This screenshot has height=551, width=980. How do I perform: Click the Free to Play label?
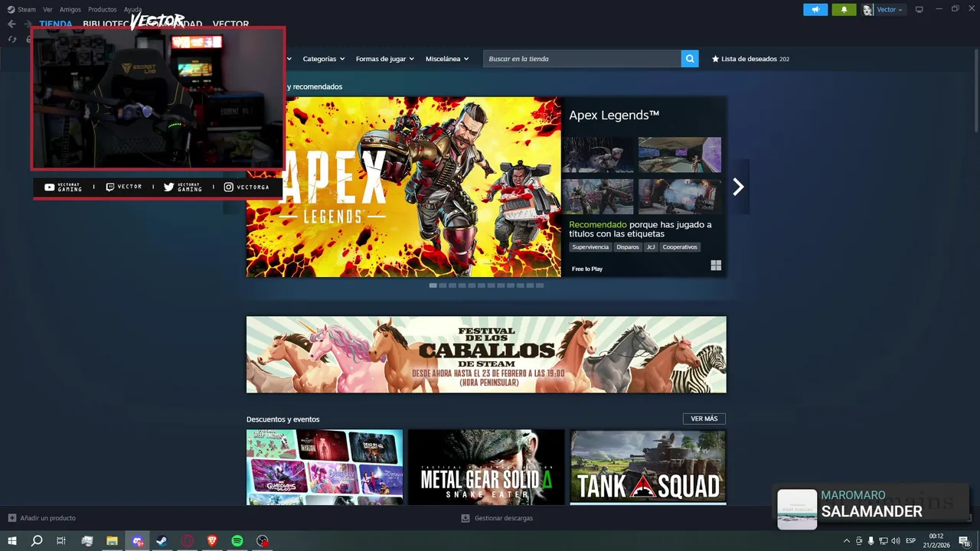587,269
